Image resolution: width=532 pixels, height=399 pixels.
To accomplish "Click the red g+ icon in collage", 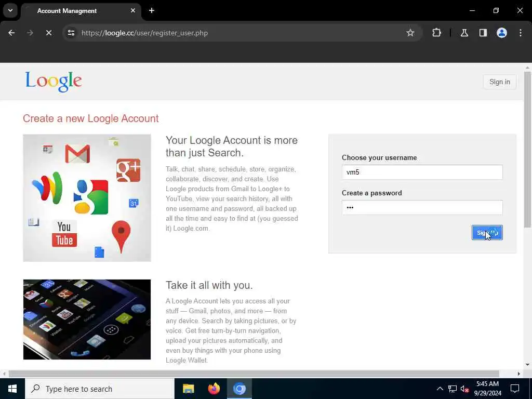I will tap(128, 170).
